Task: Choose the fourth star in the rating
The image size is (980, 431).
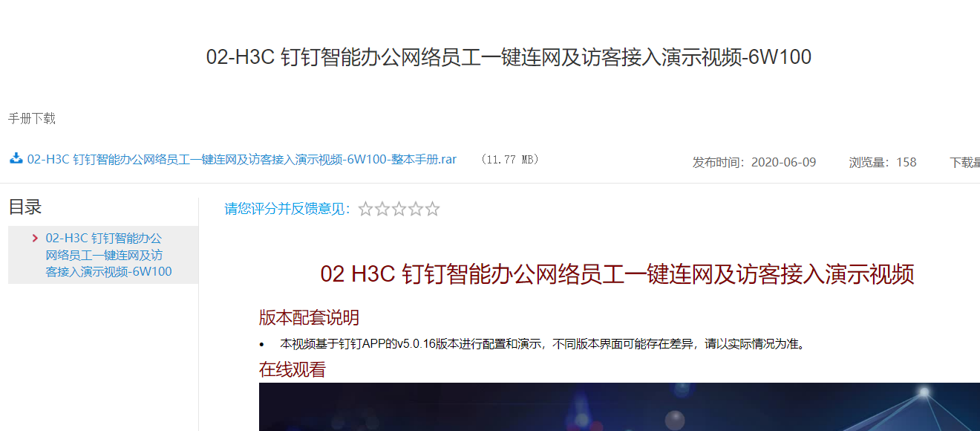Action: (x=416, y=210)
